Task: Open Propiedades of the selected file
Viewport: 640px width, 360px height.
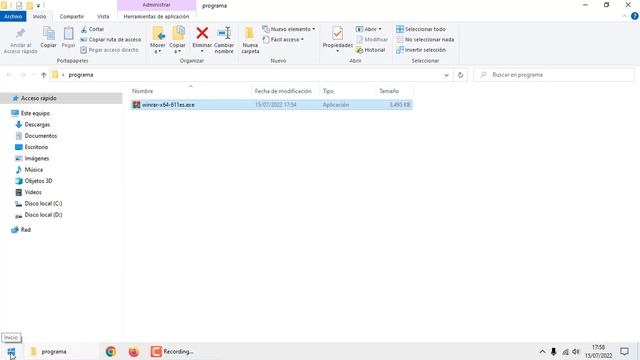Action: point(338,39)
